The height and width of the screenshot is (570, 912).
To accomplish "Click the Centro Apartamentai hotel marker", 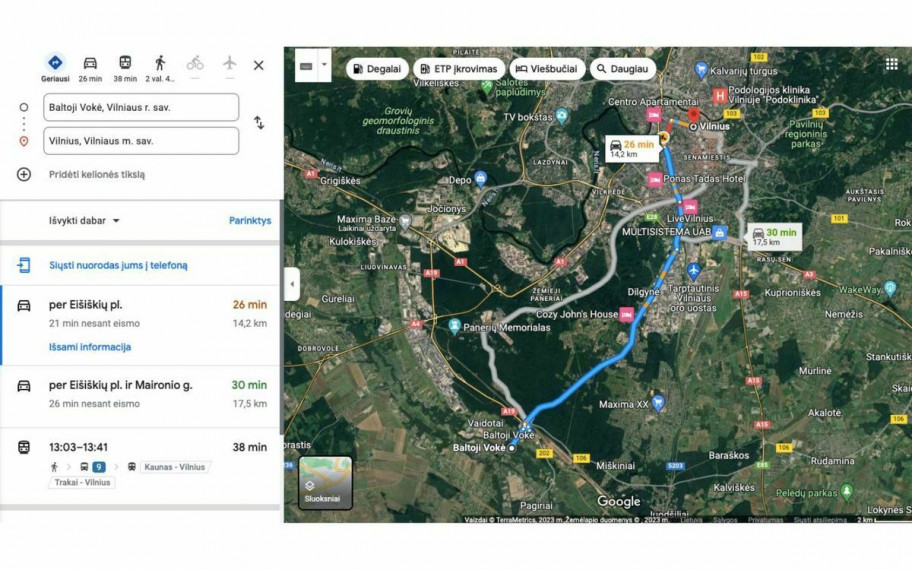I will point(654,115).
